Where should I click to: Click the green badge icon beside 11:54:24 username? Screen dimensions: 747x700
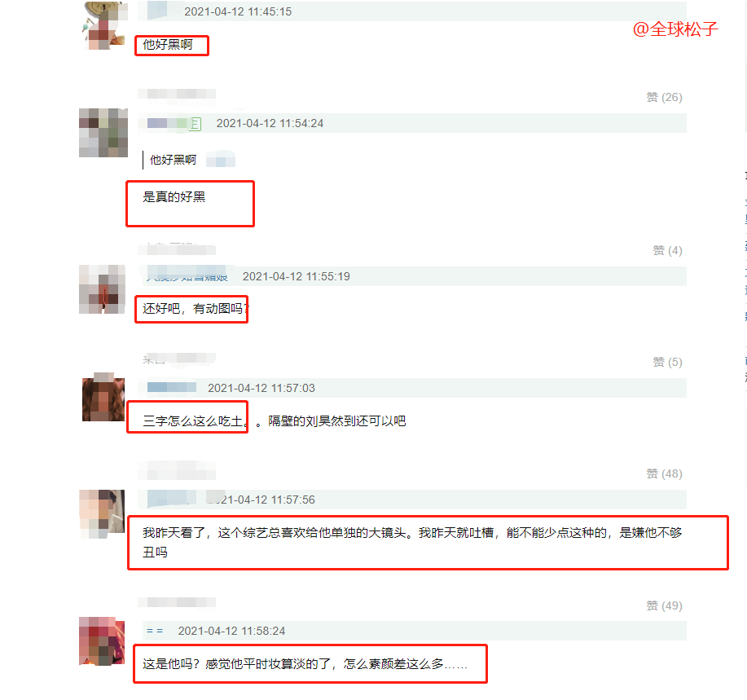pyautogui.click(x=196, y=124)
